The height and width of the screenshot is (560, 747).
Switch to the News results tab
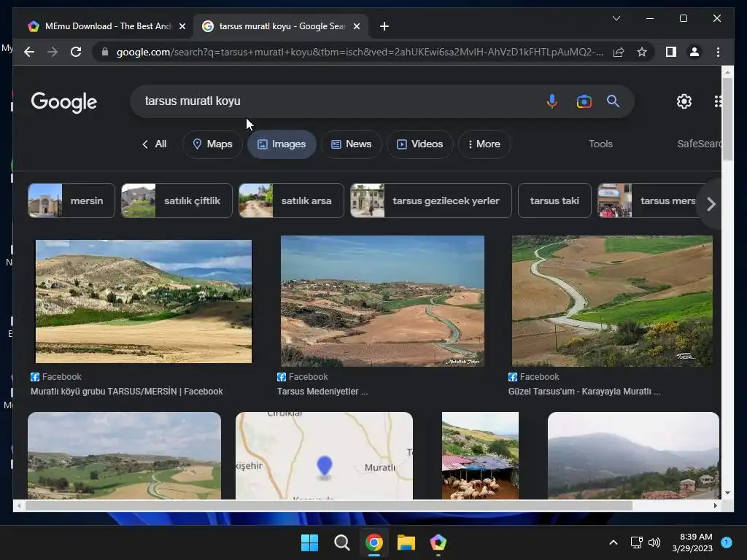pos(351,144)
